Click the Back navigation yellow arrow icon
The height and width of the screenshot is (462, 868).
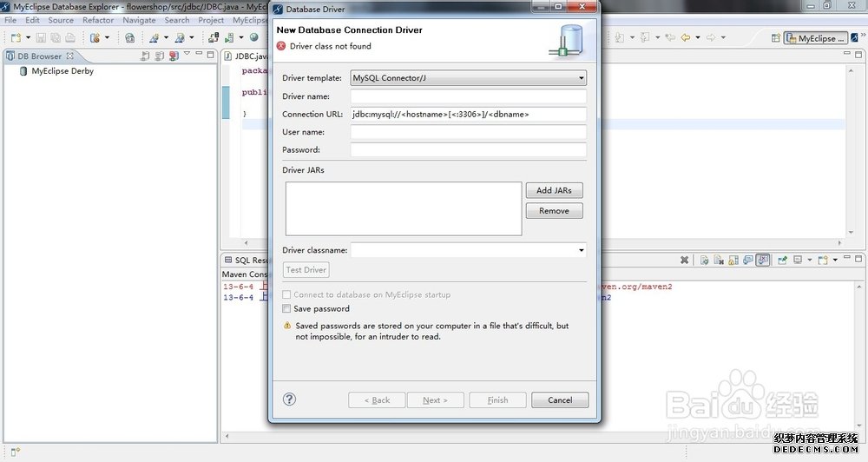(686, 38)
